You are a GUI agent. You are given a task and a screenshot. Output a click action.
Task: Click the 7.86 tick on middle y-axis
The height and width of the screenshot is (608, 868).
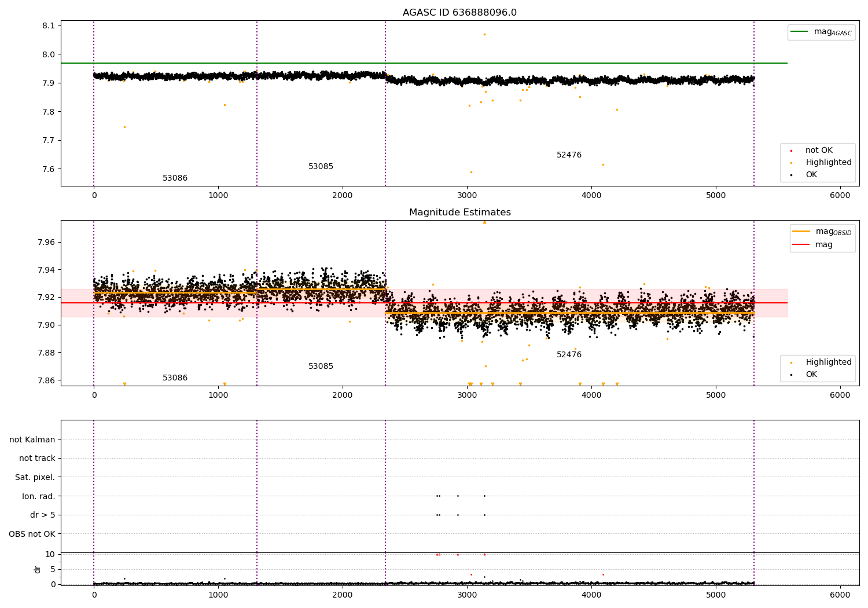point(46,380)
